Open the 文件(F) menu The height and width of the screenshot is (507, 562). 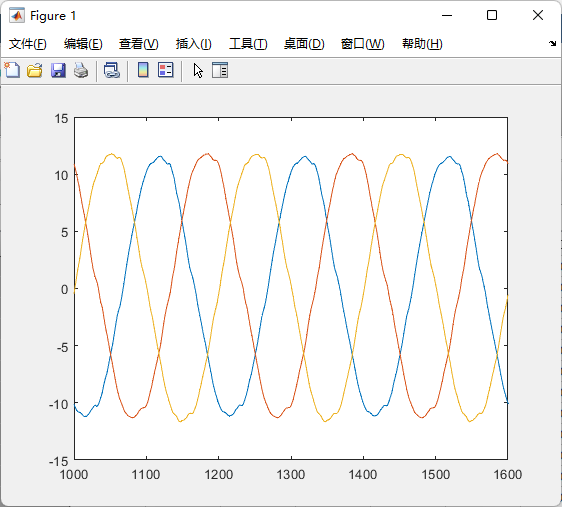pyautogui.click(x=28, y=44)
